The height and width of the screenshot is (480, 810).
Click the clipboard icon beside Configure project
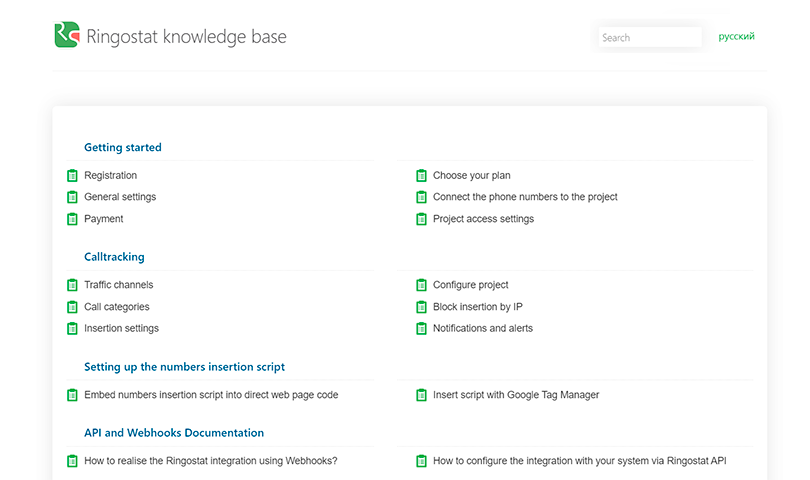(x=422, y=285)
